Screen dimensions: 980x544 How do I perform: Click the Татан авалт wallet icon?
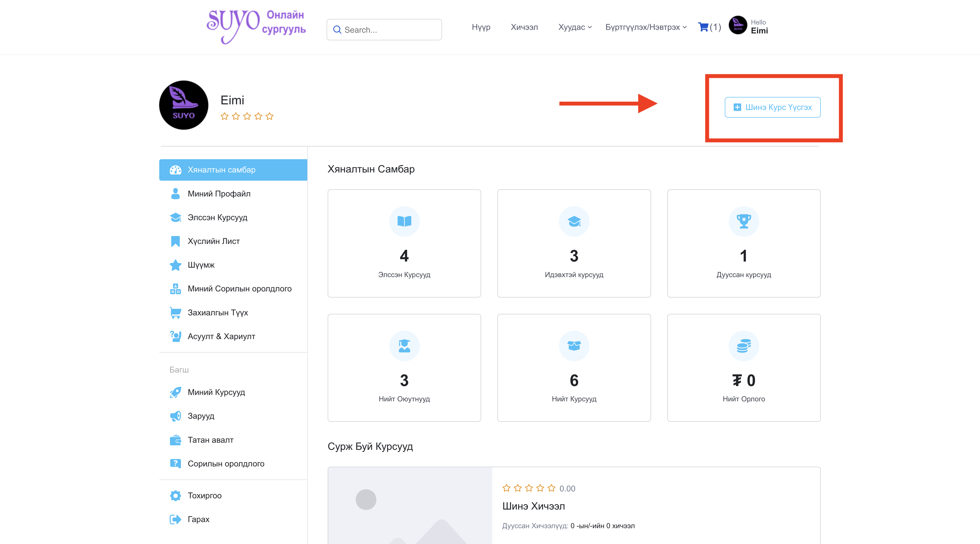175,440
